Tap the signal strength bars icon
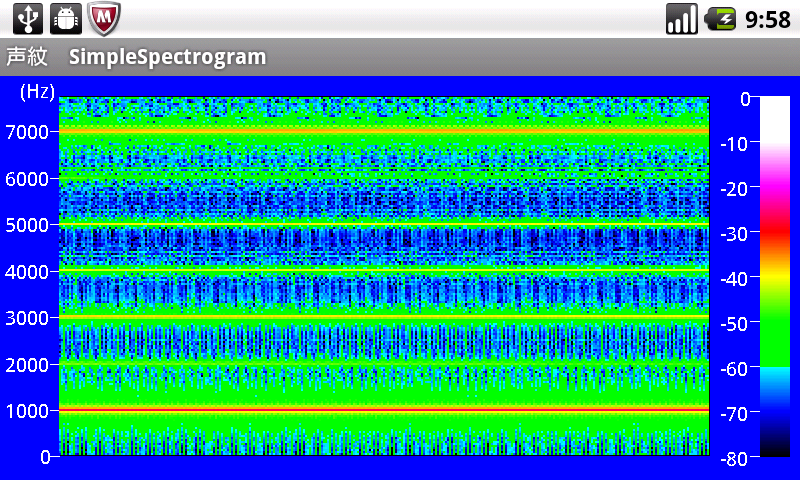The image size is (800, 480). 682,19
